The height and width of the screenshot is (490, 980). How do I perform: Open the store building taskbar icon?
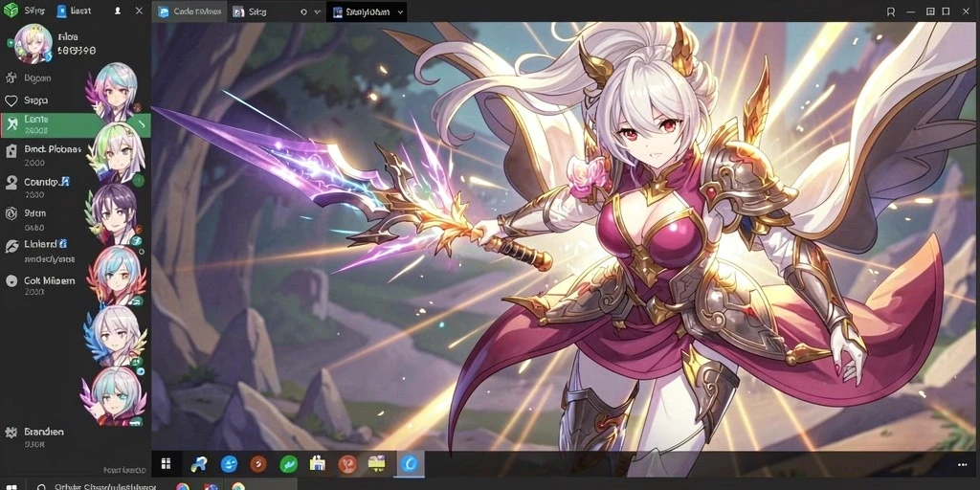(x=318, y=463)
